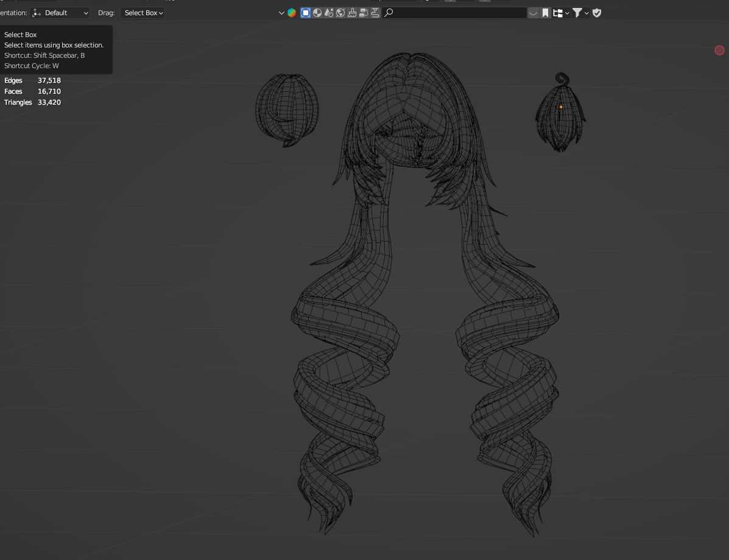
Task: Click the orange origin dot on the small hair piece
Action: pos(561,107)
